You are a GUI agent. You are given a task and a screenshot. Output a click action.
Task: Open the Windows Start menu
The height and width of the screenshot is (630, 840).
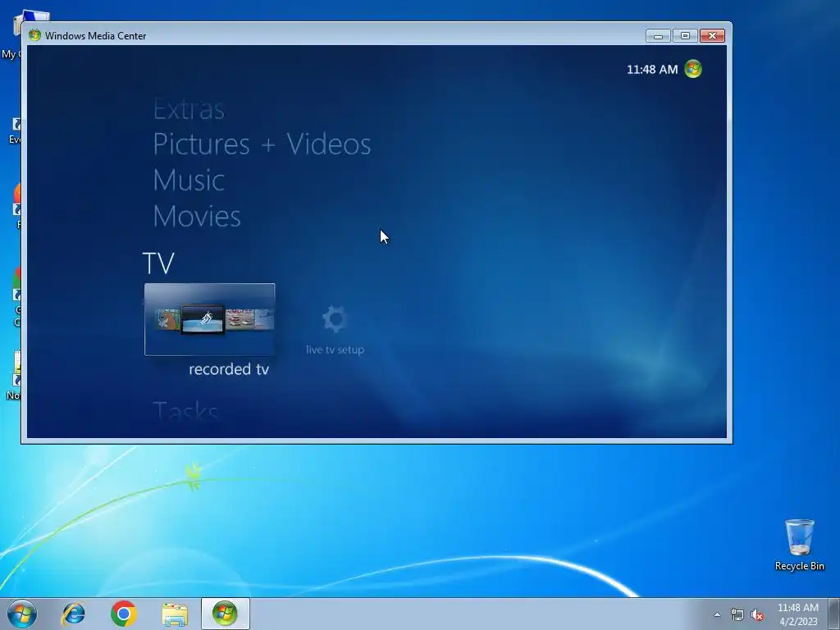pos(22,614)
